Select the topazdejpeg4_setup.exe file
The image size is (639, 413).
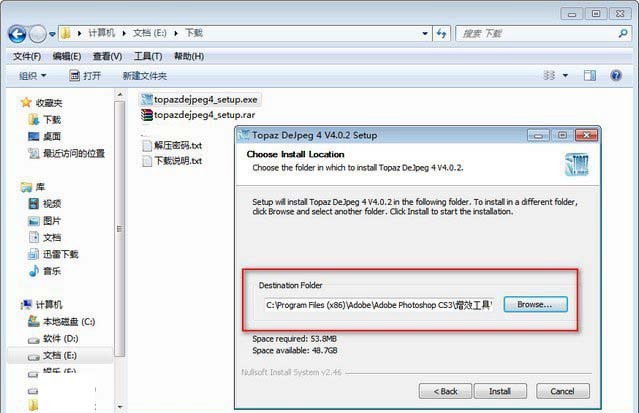click(x=199, y=99)
